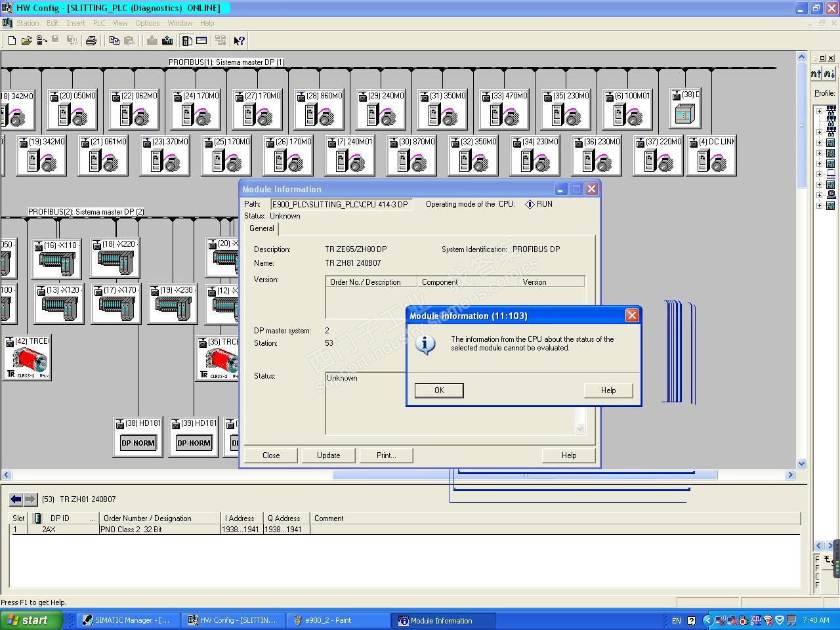Expand the last catalog tree node
840x630 pixels.
[819, 205]
